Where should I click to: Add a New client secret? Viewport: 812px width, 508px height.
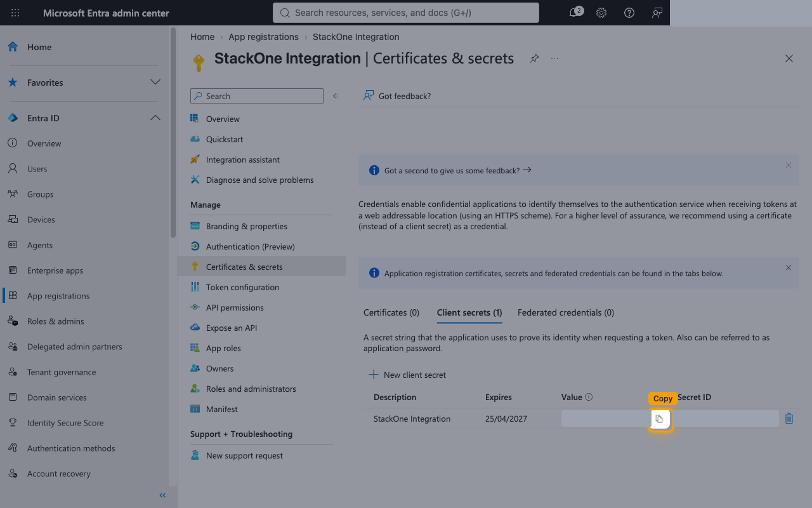[407, 375]
